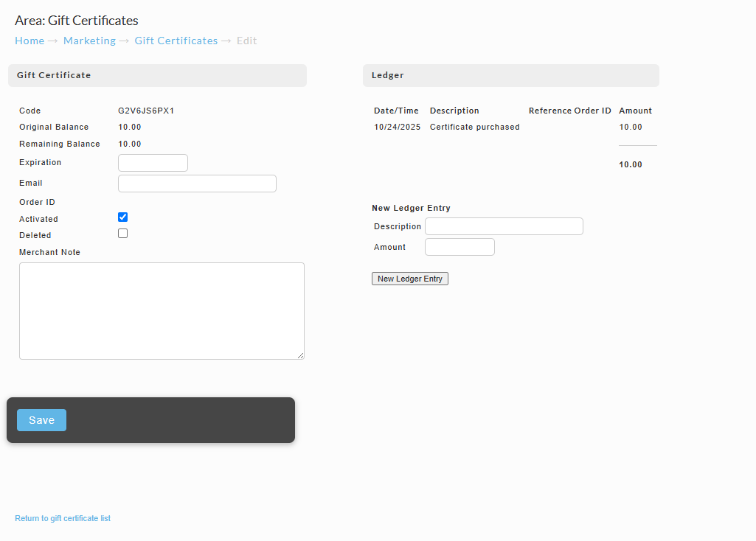The width and height of the screenshot is (756, 541).
Task: Open the Home breadcrumb link
Action: 30,41
